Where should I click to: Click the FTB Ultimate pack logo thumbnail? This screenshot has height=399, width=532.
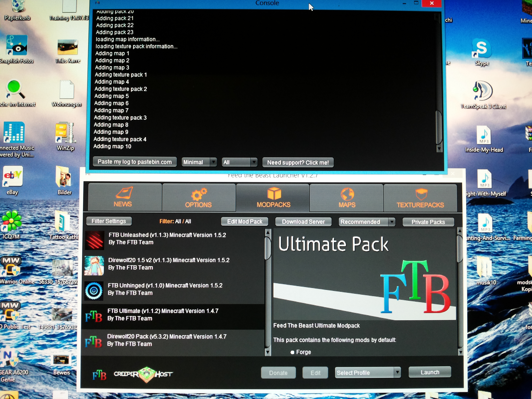94,316
